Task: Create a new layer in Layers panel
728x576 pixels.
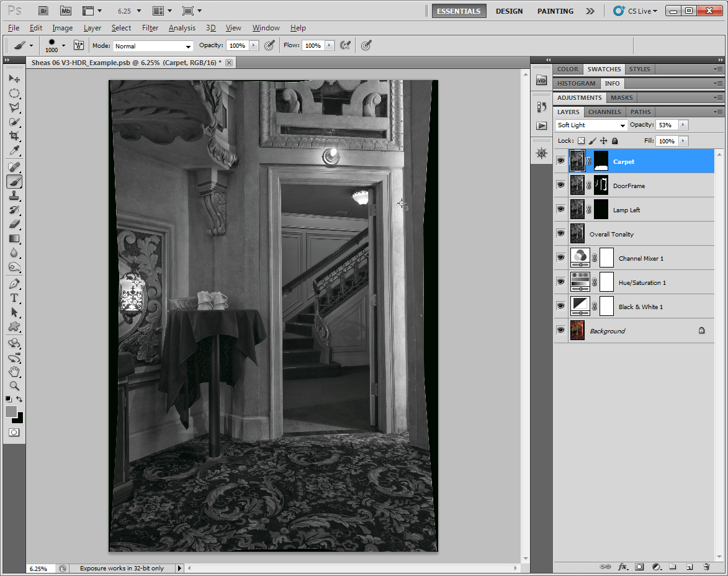Action: [x=690, y=567]
